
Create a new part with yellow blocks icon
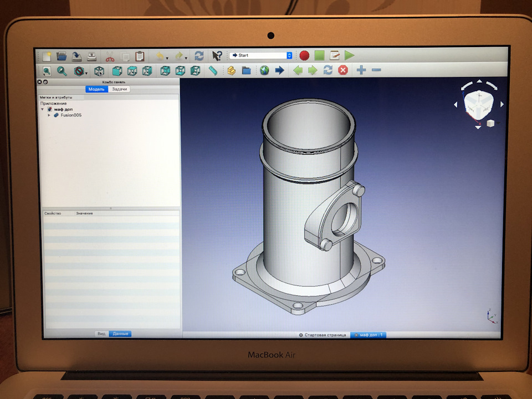232,70
